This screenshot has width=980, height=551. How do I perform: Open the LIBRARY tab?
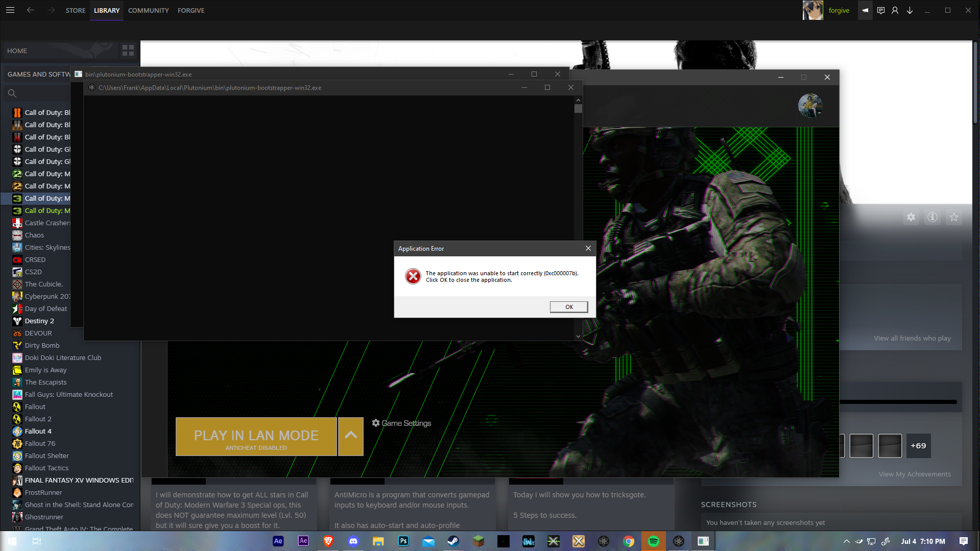tap(107, 10)
